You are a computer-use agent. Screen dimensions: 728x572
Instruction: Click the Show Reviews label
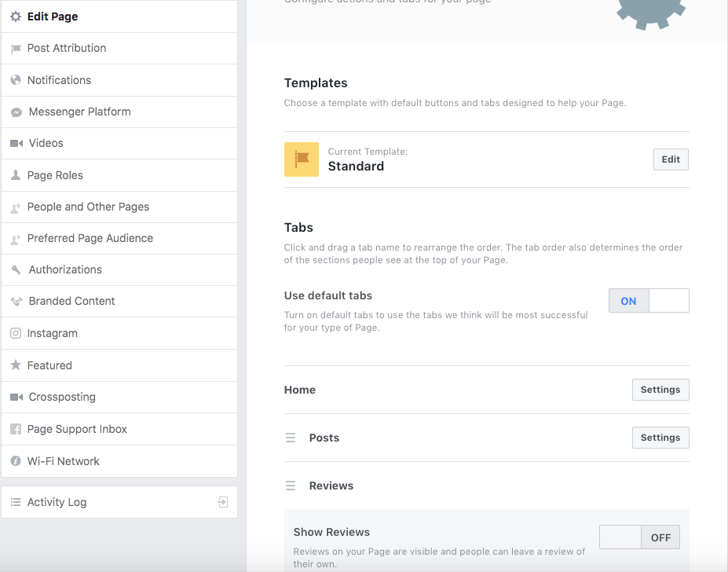(x=331, y=532)
